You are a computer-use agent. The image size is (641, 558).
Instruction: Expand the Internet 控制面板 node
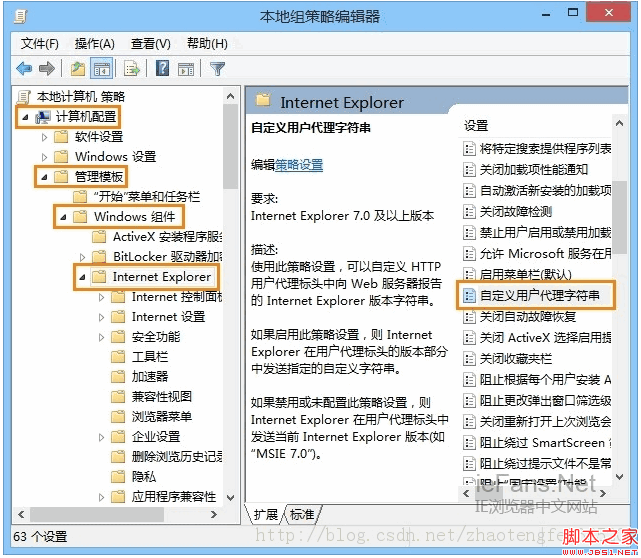tap(101, 297)
